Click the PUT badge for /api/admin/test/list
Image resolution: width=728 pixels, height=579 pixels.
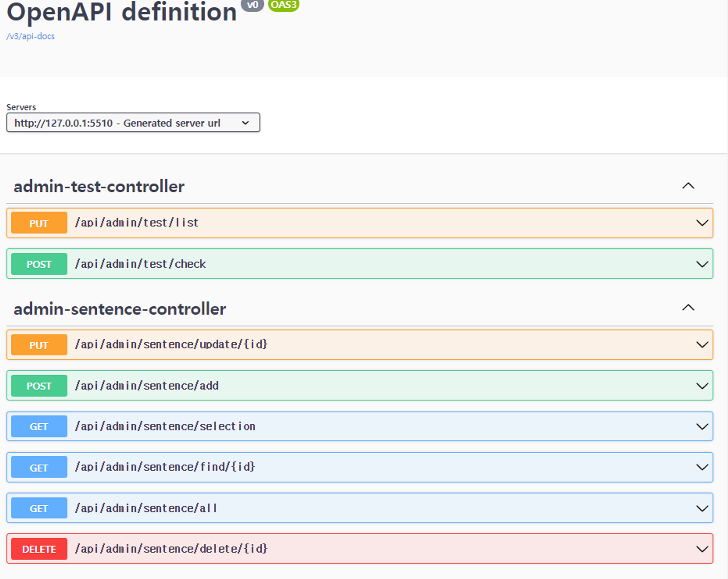[39, 223]
